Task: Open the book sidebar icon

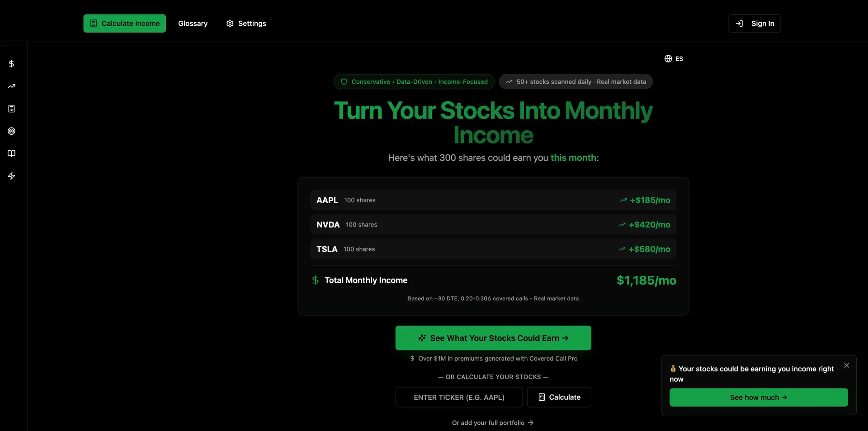Action: [11, 153]
